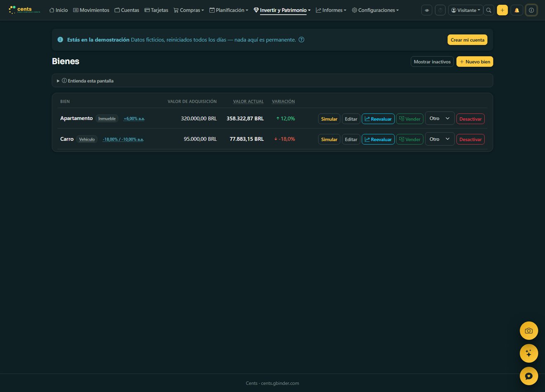Image resolution: width=545 pixels, height=392 pixels.
Task: Toggle values visibility eye icon
Action: 427,10
